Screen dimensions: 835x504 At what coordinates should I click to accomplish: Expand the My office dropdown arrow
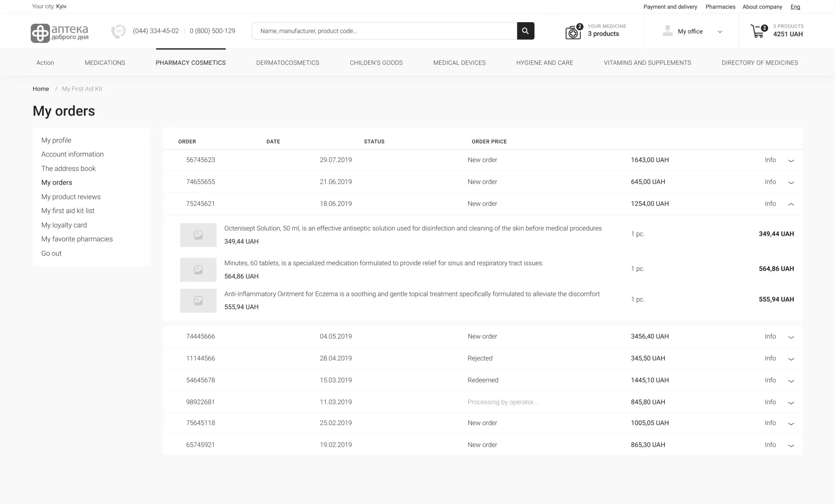click(x=720, y=32)
